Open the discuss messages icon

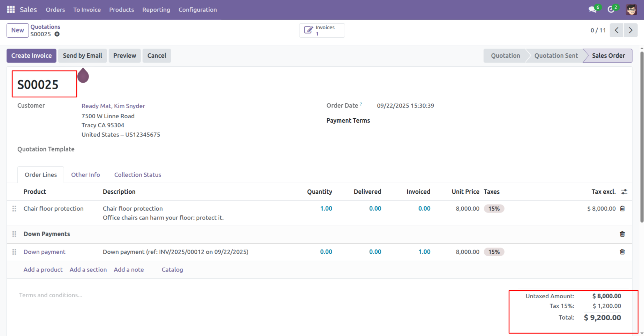(592, 10)
